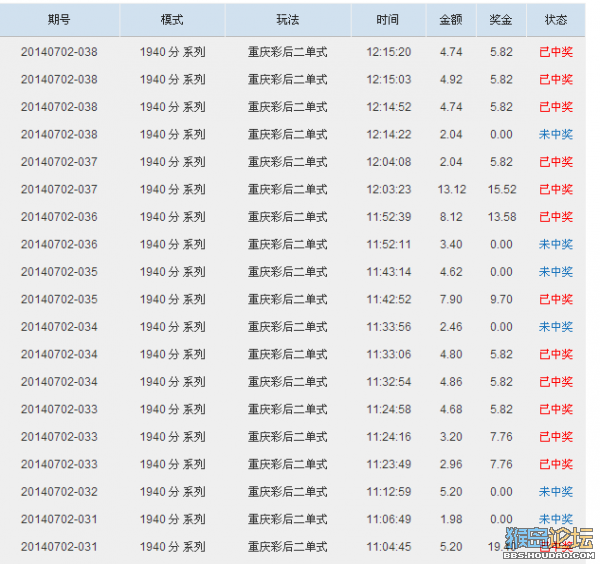
Task: Click the amount value 3.20
Action: point(451,437)
